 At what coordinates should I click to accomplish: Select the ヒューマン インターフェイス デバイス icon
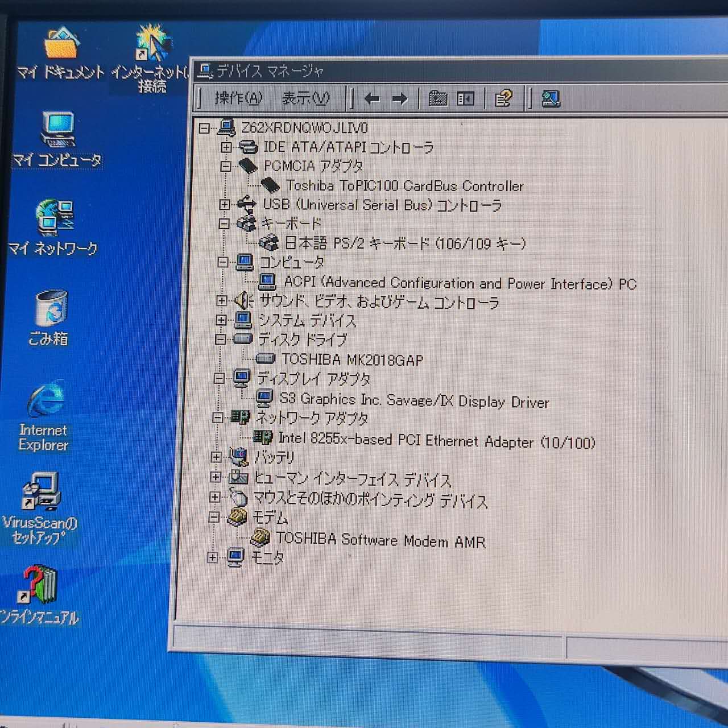click(x=238, y=477)
